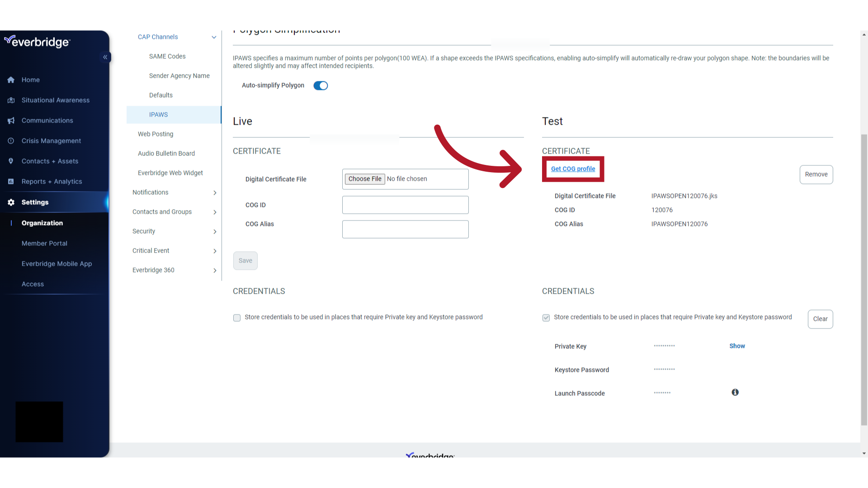The image size is (868, 488).
Task: Click the Get COG profile link
Action: click(x=573, y=169)
